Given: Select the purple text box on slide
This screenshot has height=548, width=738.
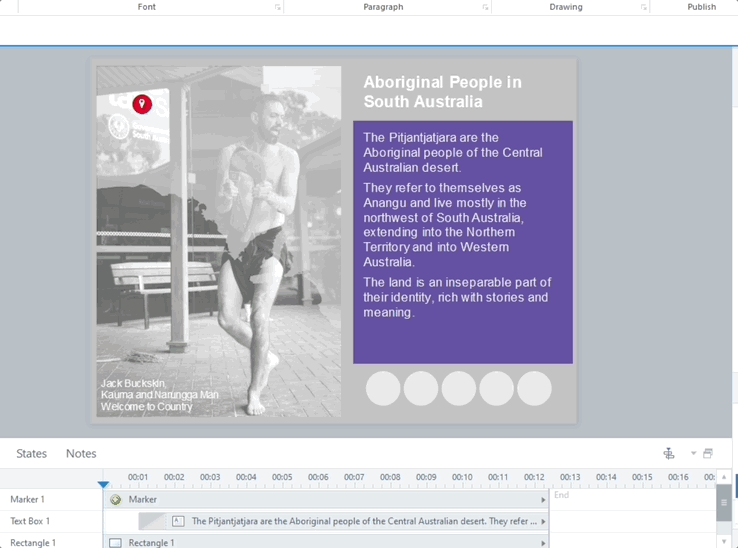Looking at the screenshot, I should [x=462, y=242].
